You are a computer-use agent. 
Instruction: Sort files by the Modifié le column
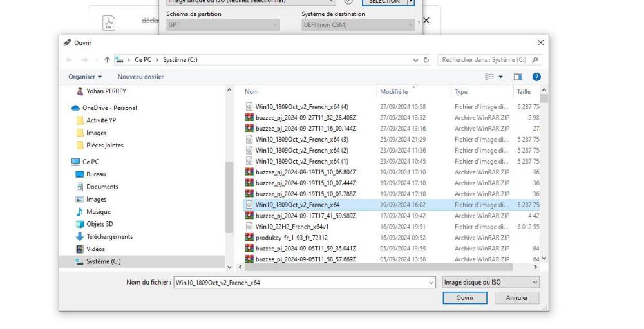394,92
